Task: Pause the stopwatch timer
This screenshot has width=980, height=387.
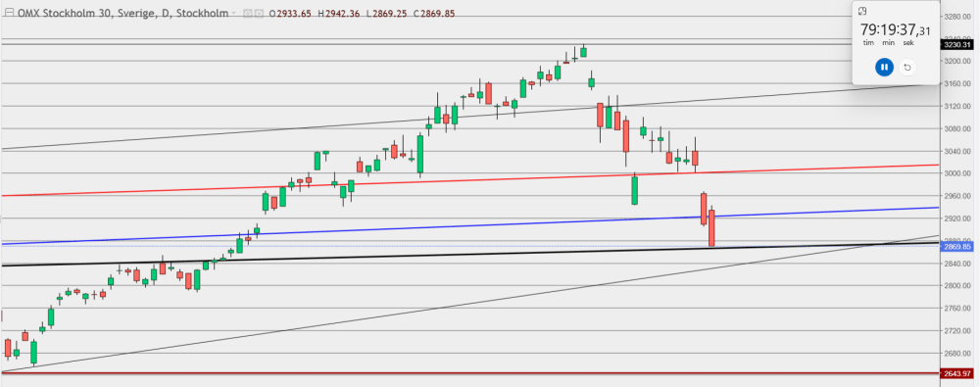Action: (x=884, y=67)
